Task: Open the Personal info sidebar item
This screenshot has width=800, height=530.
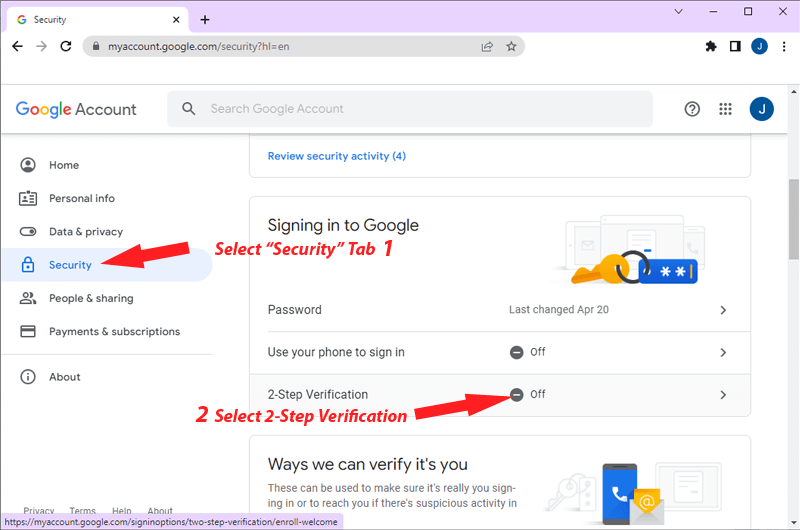Action: 81,198
